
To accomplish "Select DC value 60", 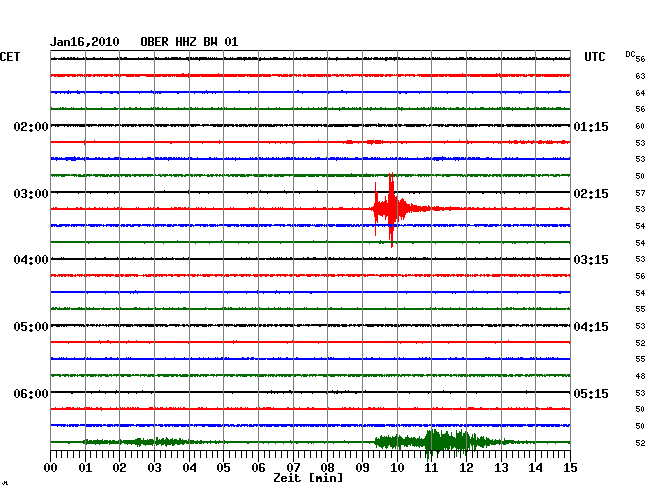I will [640, 126].
